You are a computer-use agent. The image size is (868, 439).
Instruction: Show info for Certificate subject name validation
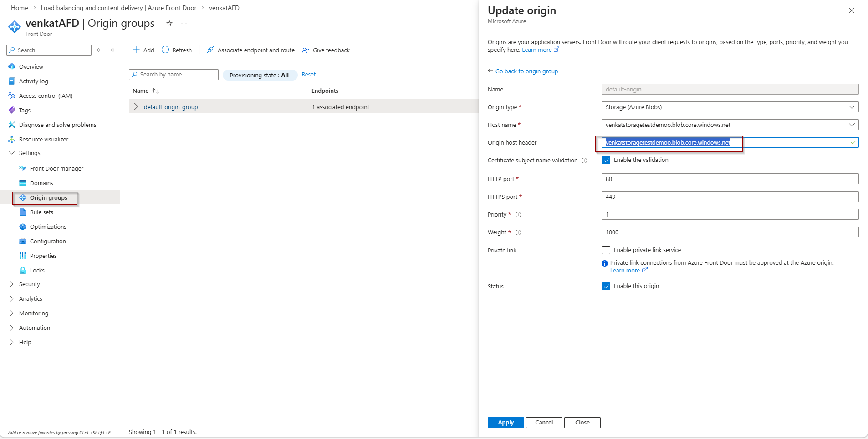[584, 161]
